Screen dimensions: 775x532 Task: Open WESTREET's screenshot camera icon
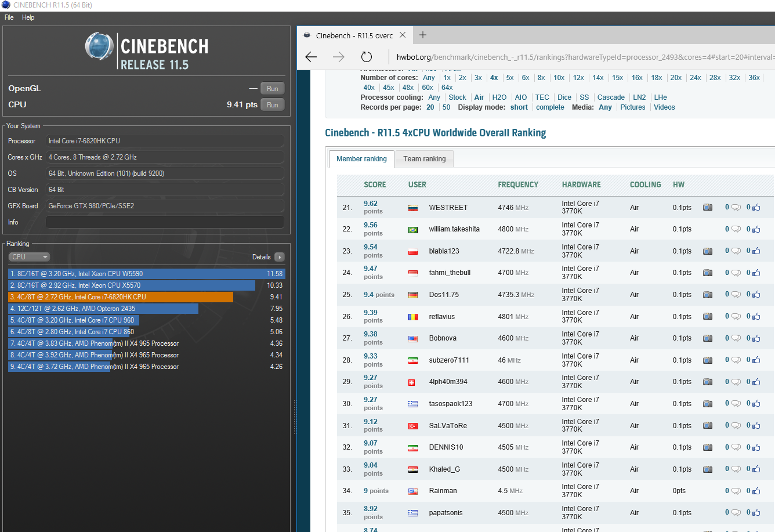tap(708, 207)
